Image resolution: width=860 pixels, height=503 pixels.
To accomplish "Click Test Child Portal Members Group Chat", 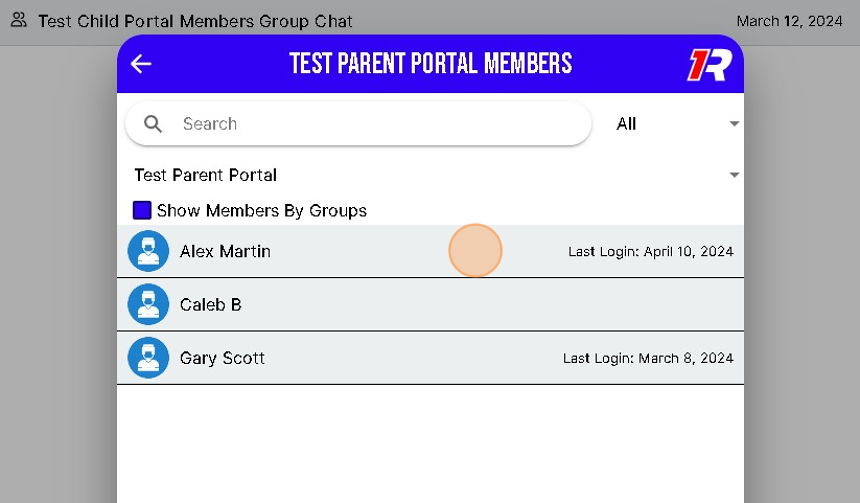I will tap(195, 20).
